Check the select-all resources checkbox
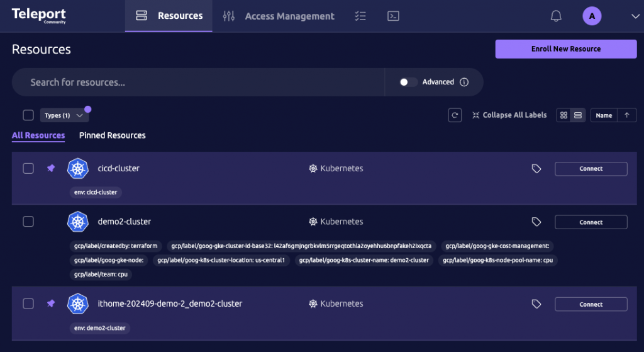 [x=28, y=115]
